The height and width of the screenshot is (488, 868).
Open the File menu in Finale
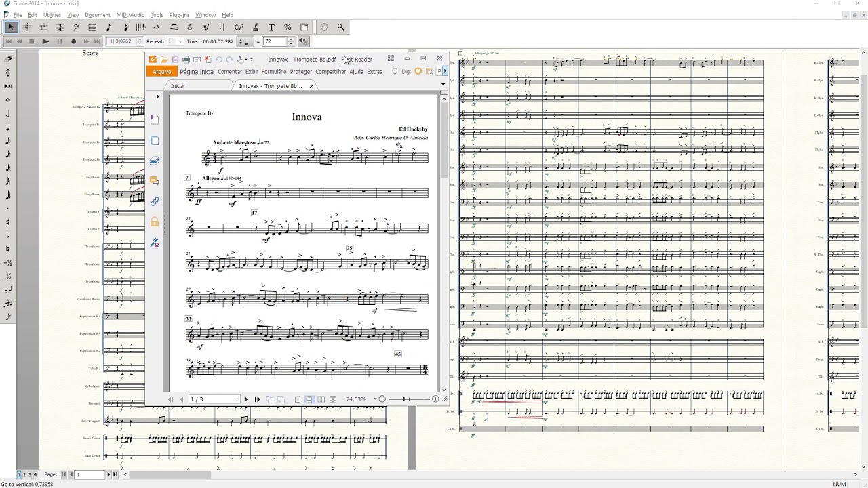[18, 15]
